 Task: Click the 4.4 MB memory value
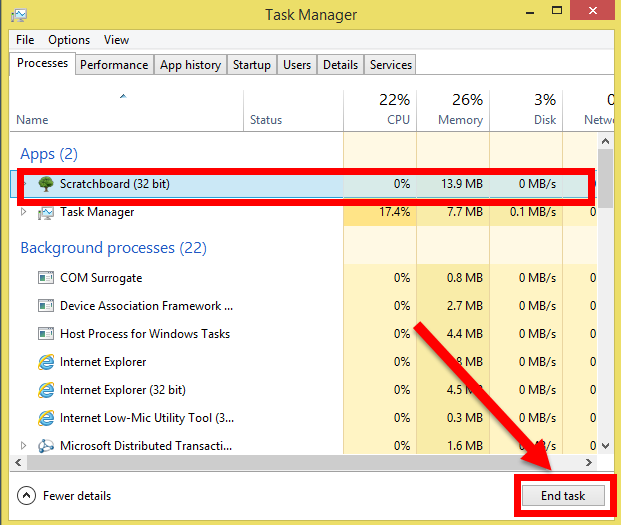coord(465,334)
